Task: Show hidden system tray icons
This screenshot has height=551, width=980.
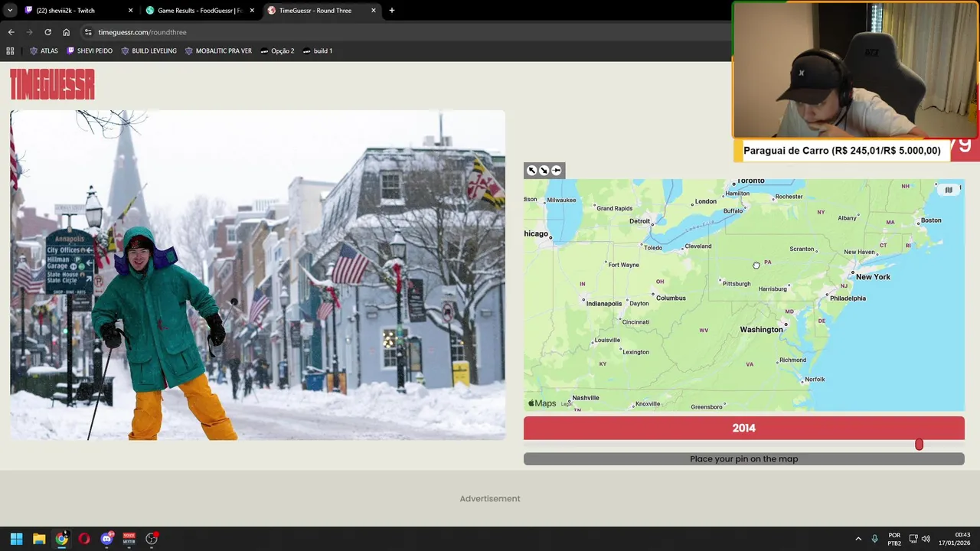Action: [x=858, y=539]
